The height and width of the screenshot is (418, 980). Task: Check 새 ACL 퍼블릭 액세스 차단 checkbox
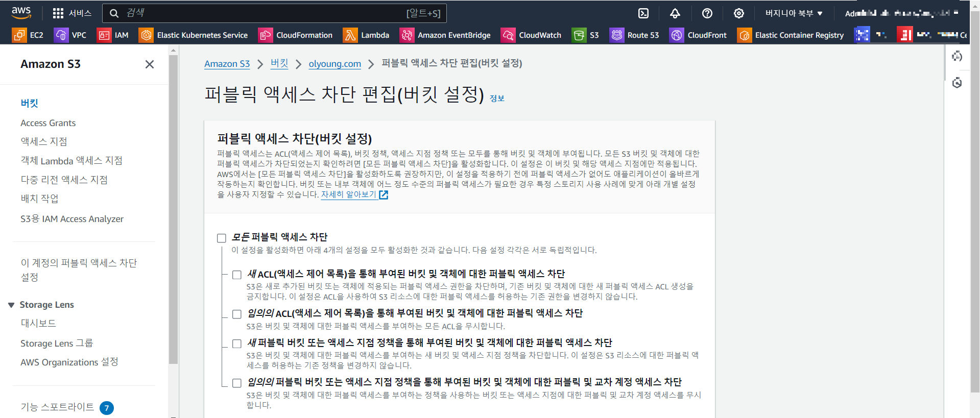[237, 275]
